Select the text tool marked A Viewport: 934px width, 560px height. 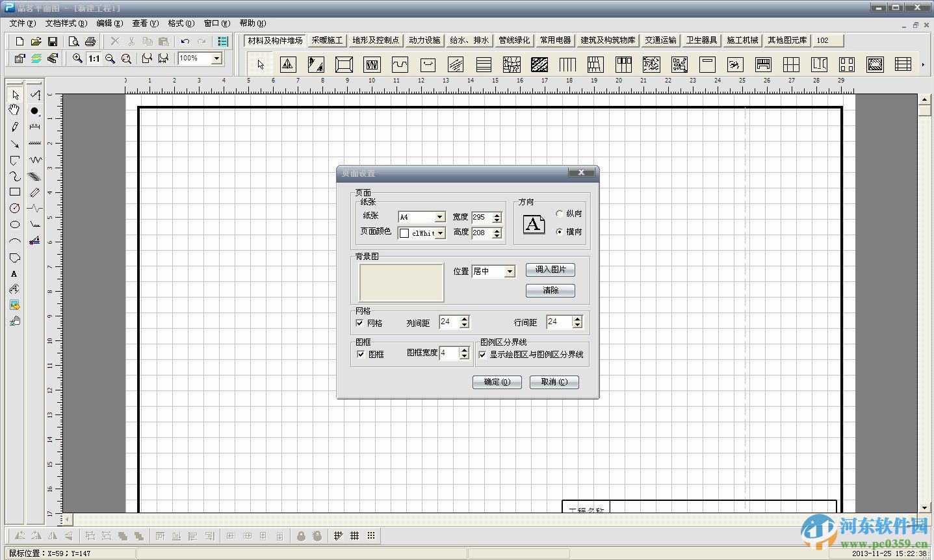click(14, 274)
